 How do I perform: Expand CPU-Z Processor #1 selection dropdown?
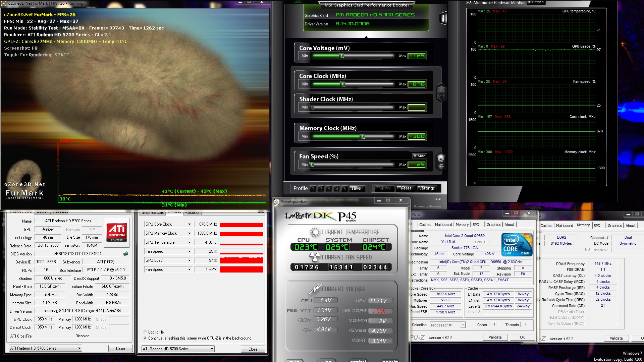pyautogui.click(x=463, y=325)
